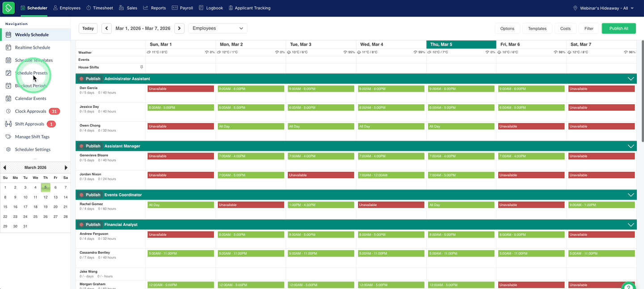This screenshot has height=289, width=644.
Task: Click the Shift Approvals 1 badge
Action: [51, 124]
